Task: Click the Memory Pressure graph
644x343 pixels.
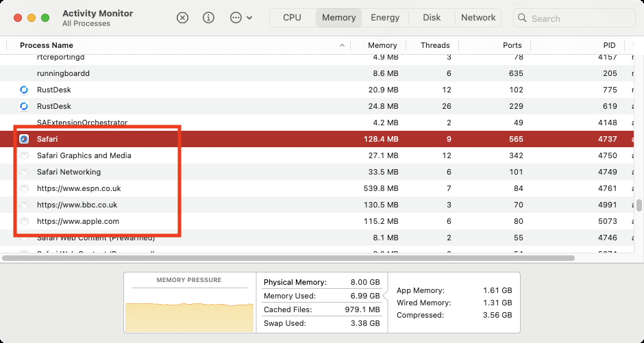Action: click(x=189, y=317)
